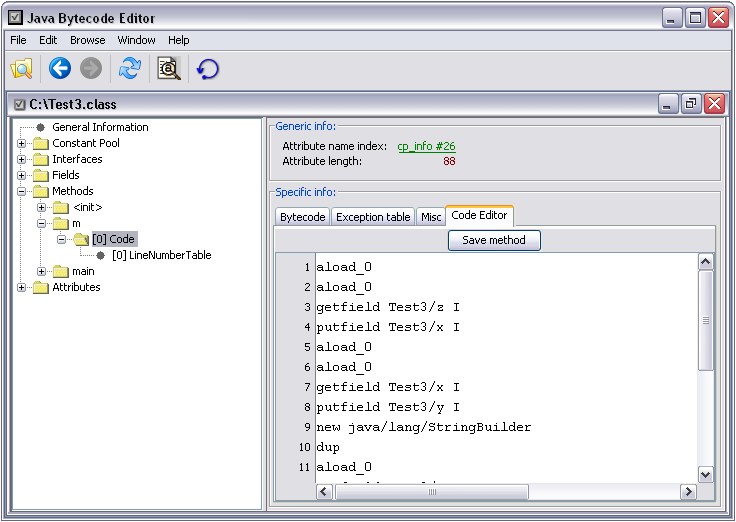Click the horizontal scrollbar thumb
Image resolution: width=736 pixels, height=522 pixels.
coord(431,492)
